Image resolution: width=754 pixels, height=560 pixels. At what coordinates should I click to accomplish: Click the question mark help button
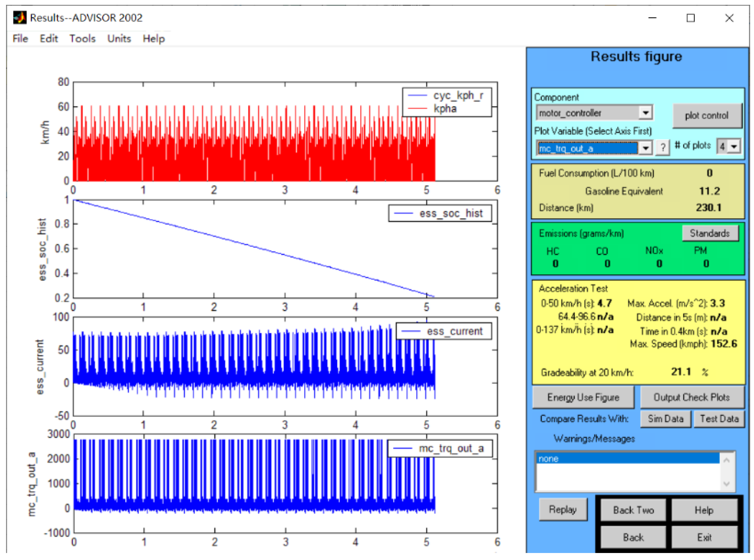[662, 147]
